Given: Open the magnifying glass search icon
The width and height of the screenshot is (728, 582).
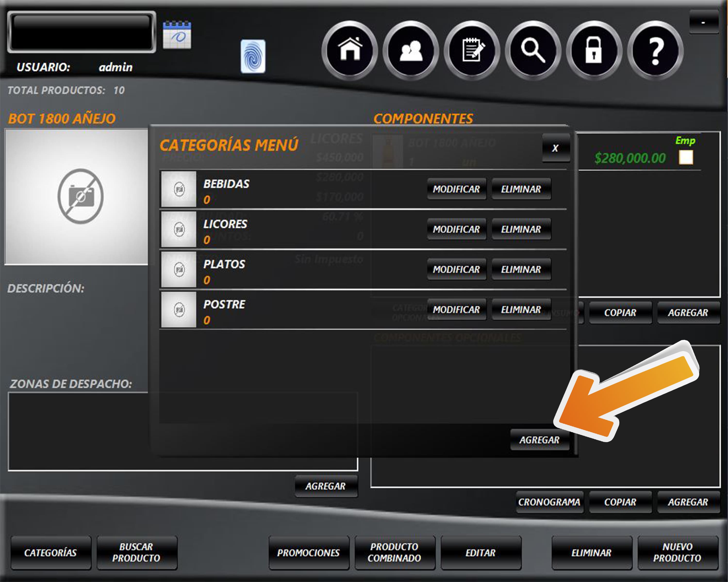Looking at the screenshot, I should point(533,51).
